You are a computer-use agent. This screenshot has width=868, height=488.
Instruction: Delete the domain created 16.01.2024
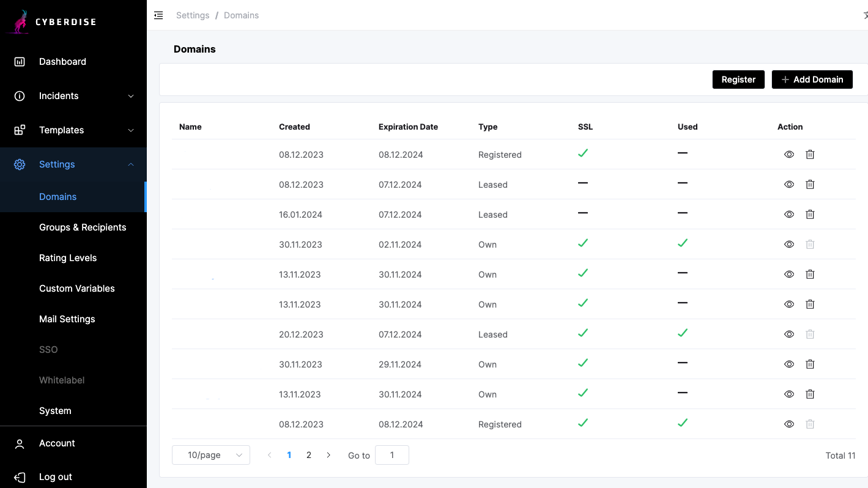(x=810, y=215)
